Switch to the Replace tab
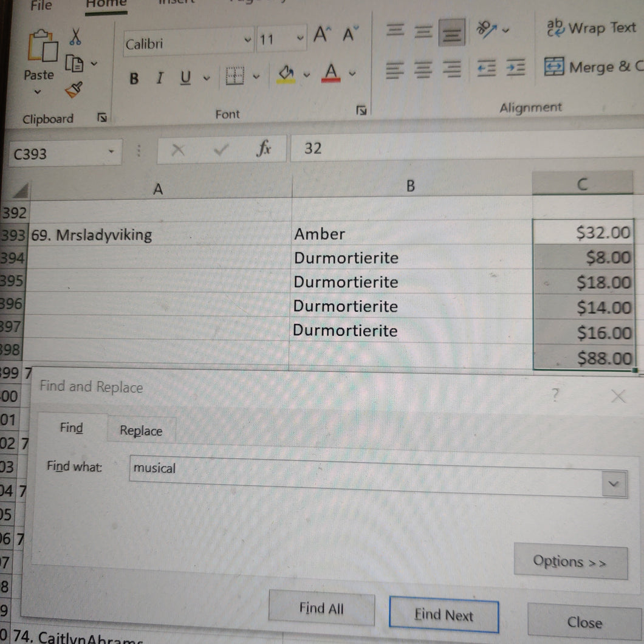 (141, 431)
